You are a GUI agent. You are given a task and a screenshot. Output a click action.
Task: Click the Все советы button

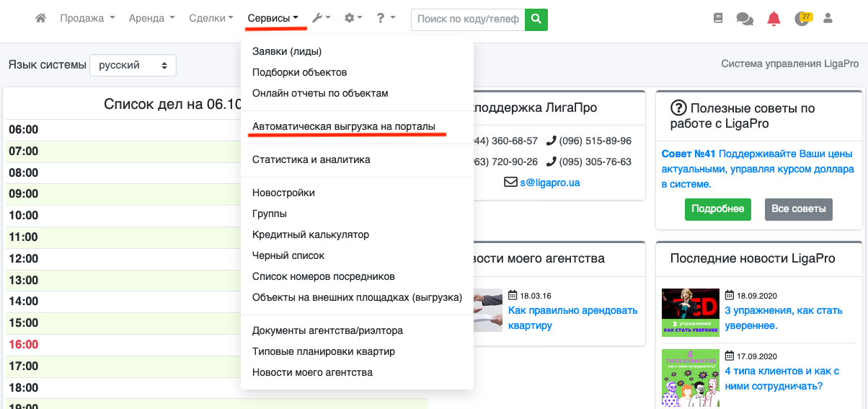(x=798, y=209)
